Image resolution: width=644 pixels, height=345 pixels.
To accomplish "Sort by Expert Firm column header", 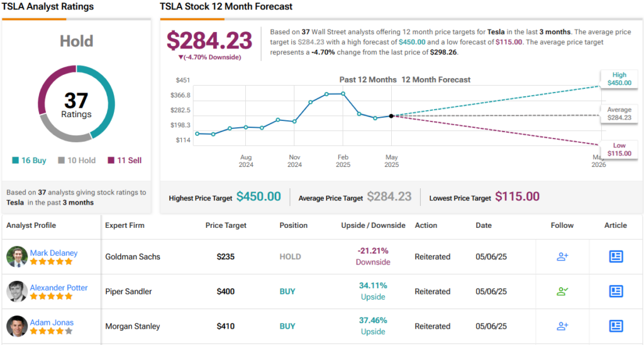I will tap(125, 225).
